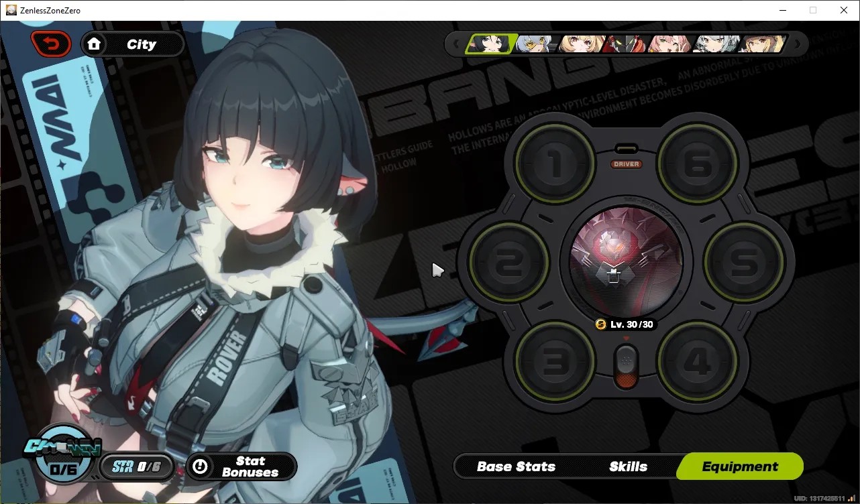Click the red back arrow button

pos(51,44)
